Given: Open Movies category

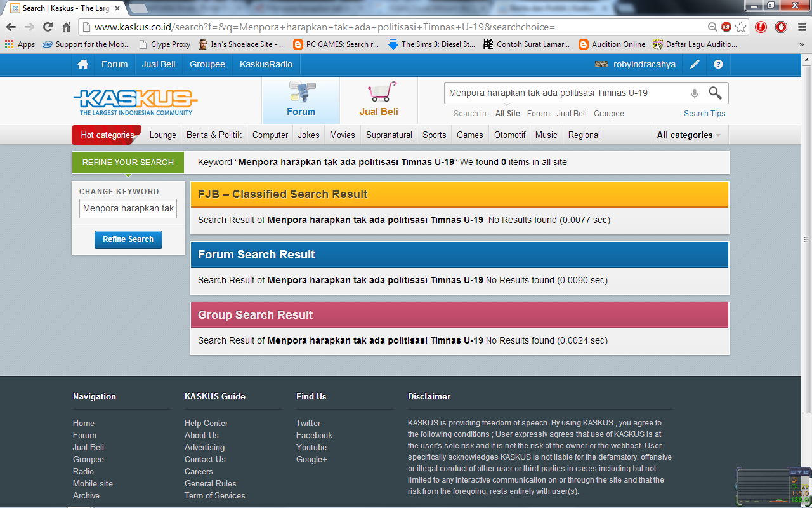Looking at the screenshot, I should click(343, 135).
